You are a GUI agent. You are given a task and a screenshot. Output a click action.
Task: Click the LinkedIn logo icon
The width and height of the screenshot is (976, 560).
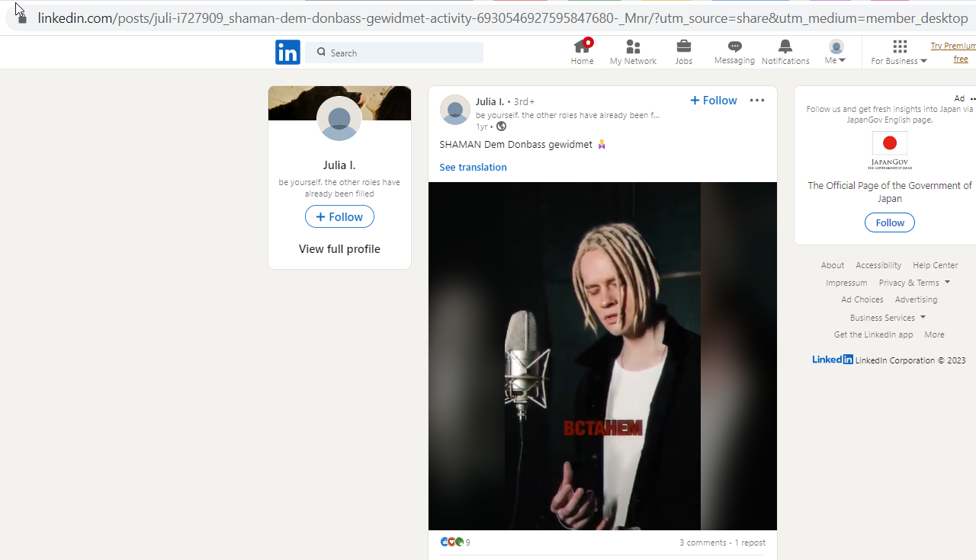pos(287,52)
